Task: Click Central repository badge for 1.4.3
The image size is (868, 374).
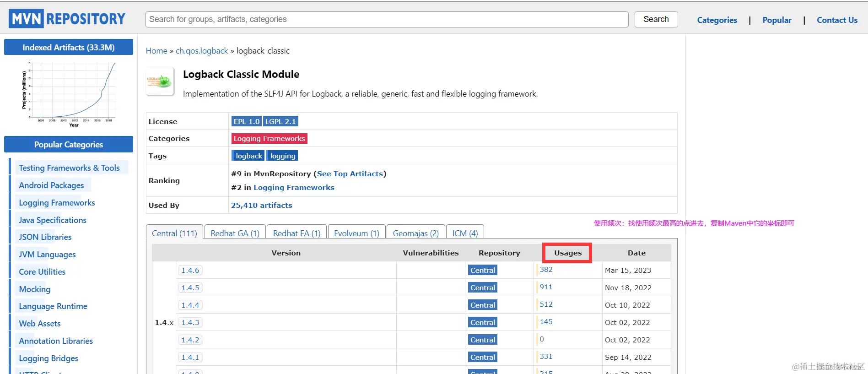Action: [x=483, y=322]
